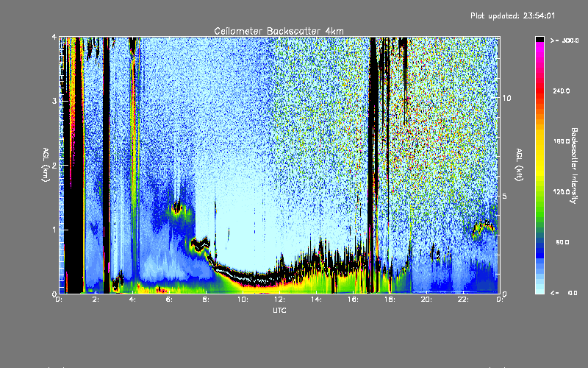The image size is (588, 368).
Task: Click the "1" km tick on left axis
Action: (x=54, y=230)
